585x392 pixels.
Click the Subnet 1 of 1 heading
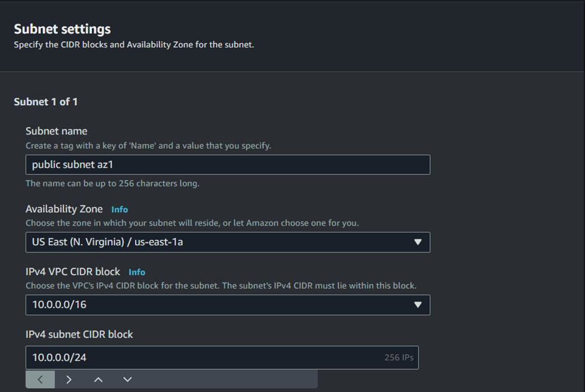coord(45,102)
